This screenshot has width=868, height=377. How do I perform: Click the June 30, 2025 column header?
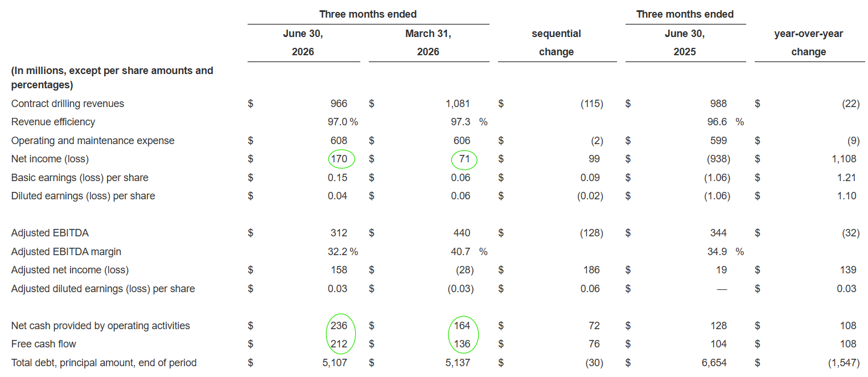685,43
